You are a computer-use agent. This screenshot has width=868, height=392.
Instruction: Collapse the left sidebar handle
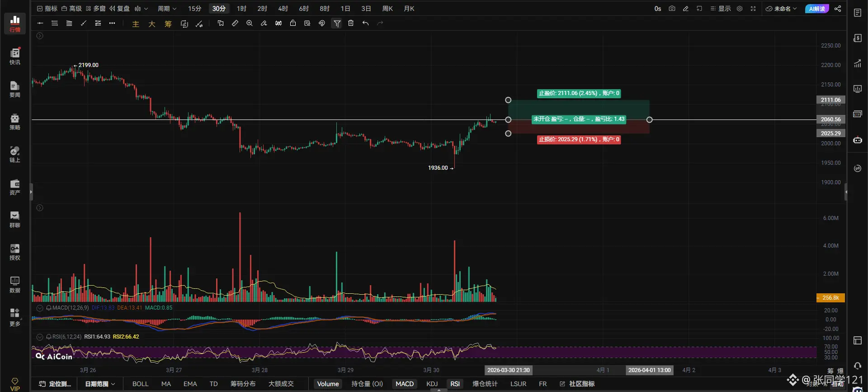point(31,192)
